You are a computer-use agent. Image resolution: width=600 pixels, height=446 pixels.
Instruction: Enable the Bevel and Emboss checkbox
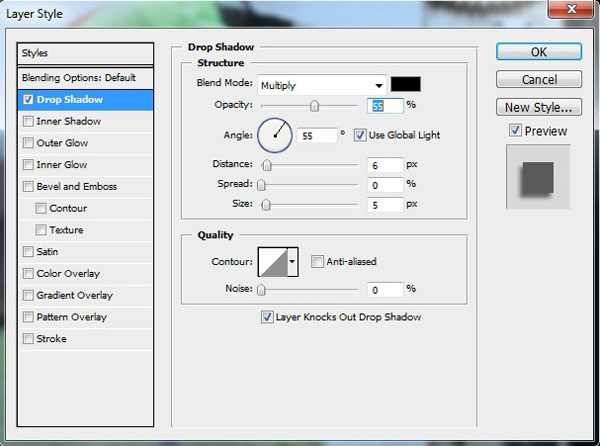coord(28,187)
